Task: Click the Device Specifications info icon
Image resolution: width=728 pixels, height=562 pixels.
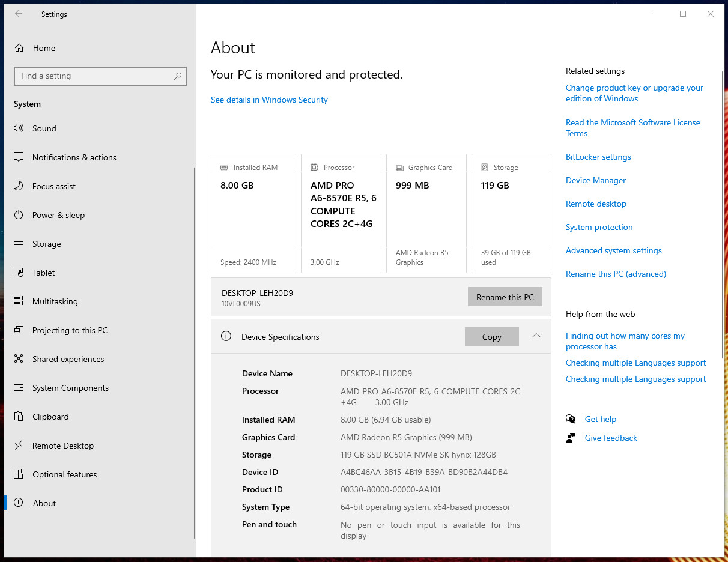Action: [226, 336]
